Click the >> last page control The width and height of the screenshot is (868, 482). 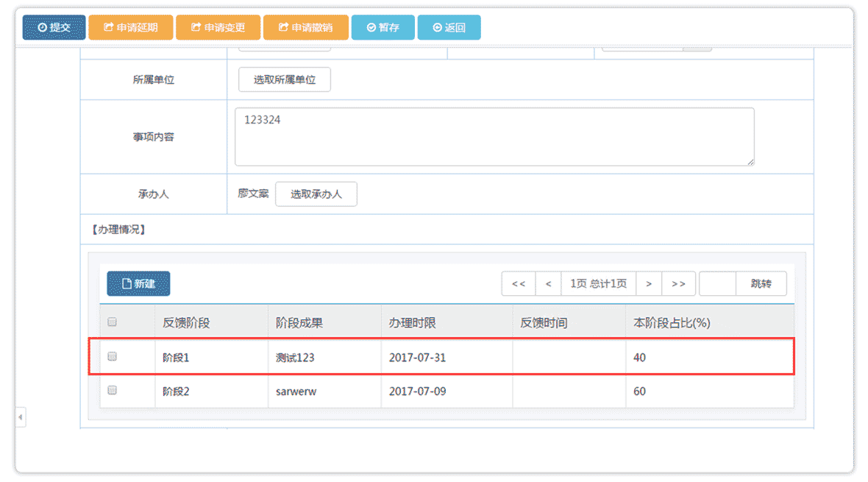[x=678, y=283]
